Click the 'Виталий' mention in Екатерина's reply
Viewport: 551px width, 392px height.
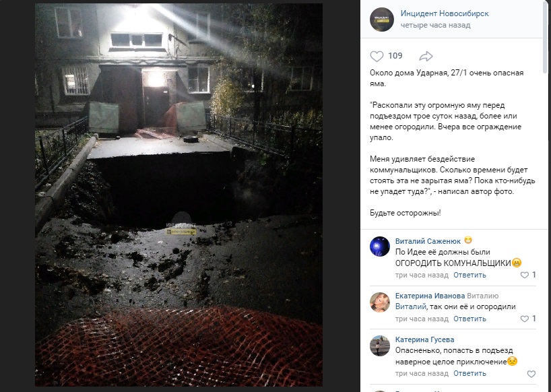click(410, 306)
